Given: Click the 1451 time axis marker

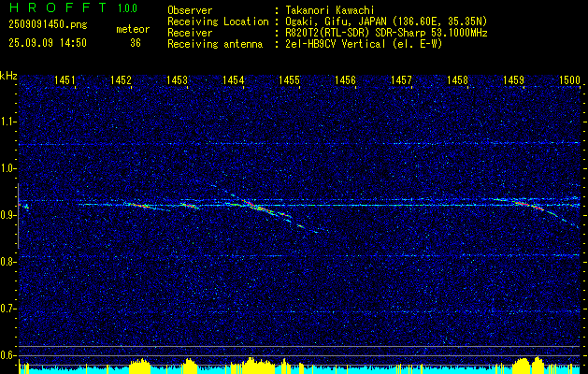Looking at the screenshot, I should tap(65, 79).
